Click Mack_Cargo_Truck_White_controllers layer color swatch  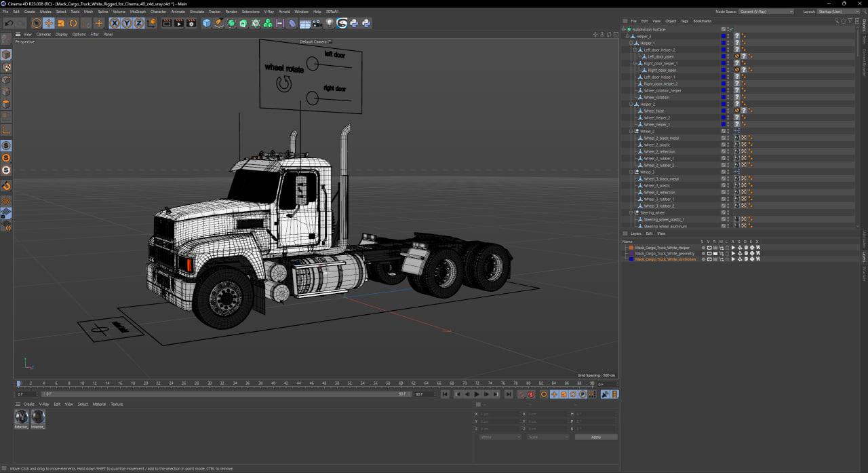(631, 259)
